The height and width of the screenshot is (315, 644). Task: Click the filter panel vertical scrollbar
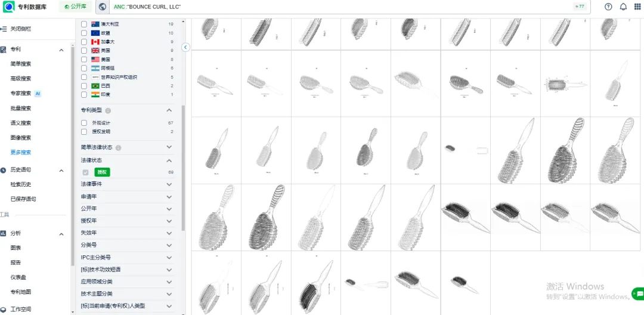pyautogui.click(x=183, y=168)
